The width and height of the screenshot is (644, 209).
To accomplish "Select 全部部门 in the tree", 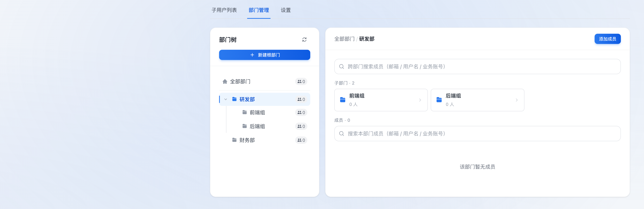I will point(264,81).
